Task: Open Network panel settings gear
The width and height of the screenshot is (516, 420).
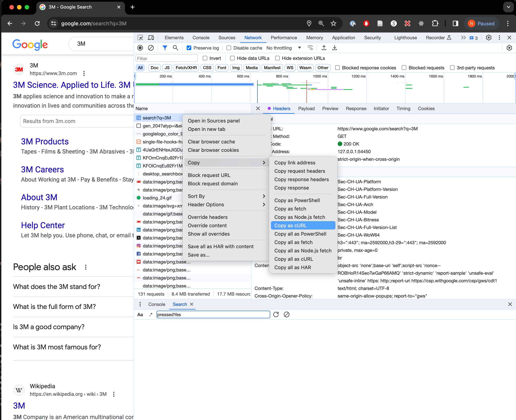Action: tap(509, 48)
